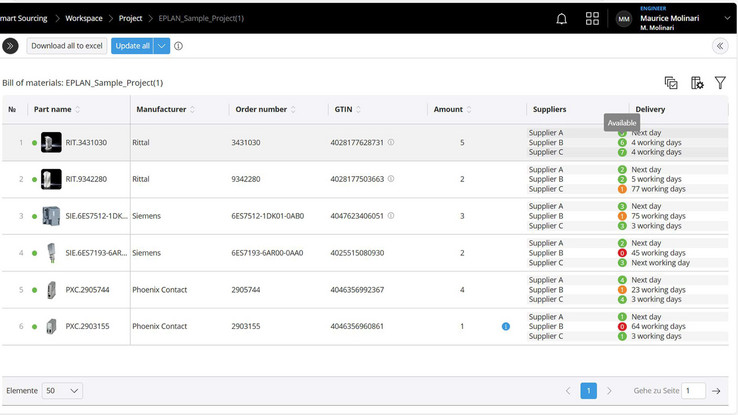Click Download all to excel button
Viewport: 738px width, 415px height.
click(x=66, y=46)
